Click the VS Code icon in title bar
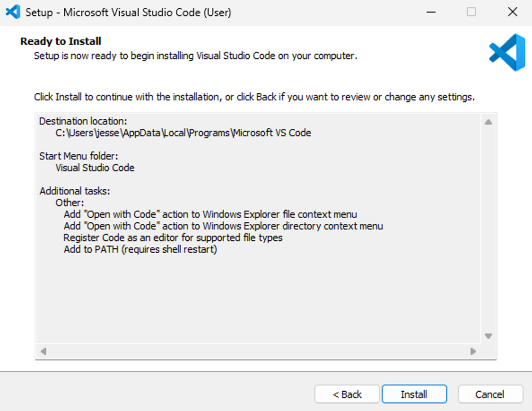This screenshot has width=532, height=411. click(x=13, y=12)
